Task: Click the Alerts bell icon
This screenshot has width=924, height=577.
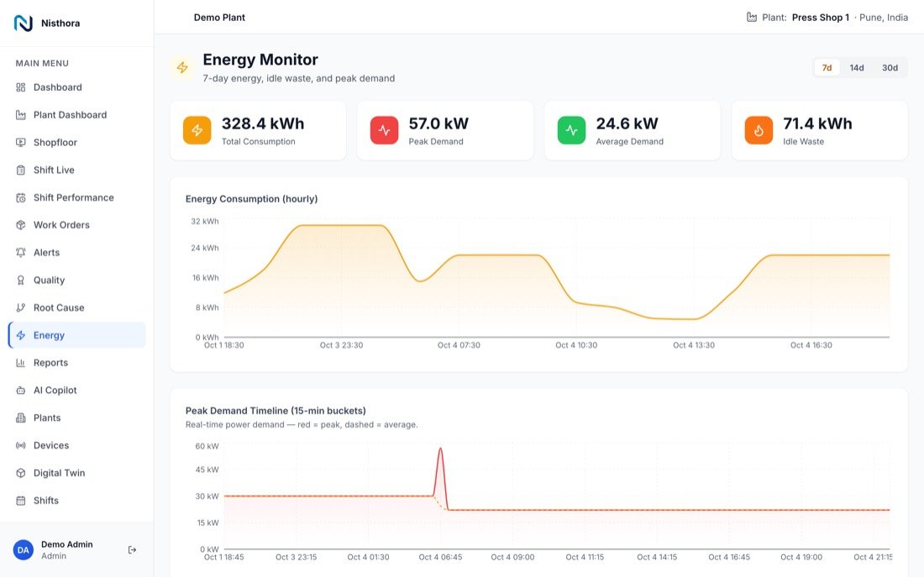Action: click(x=21, y=253)
